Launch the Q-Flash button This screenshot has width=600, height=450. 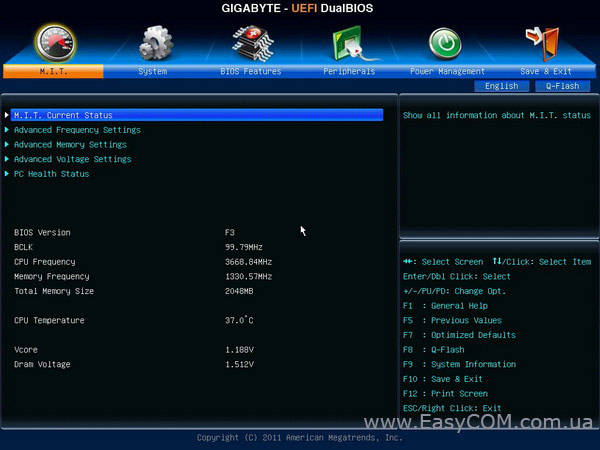coord(562,86)
